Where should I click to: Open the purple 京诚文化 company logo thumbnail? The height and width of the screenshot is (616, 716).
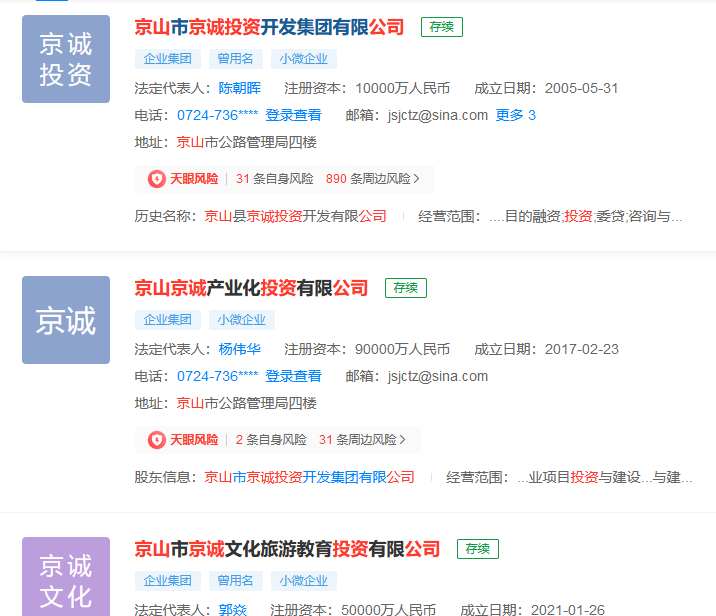pos(66,576)
